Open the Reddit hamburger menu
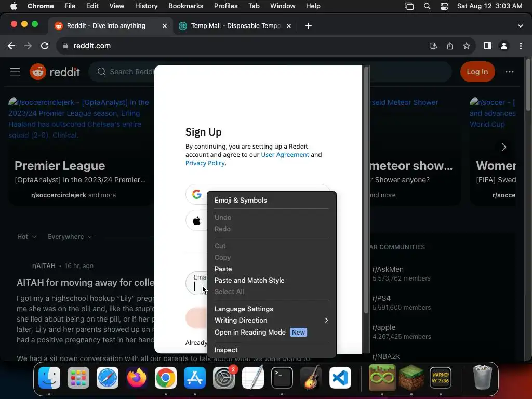 tap(15, 72)
